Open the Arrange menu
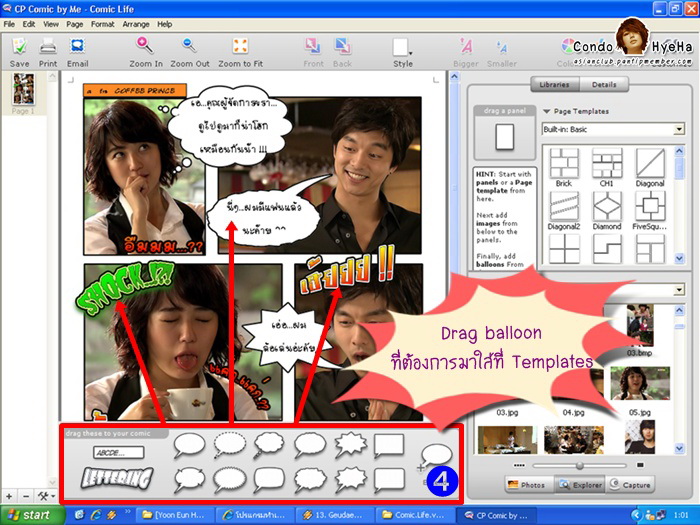Viewport: 700px width, 525px height. pos(136,24)
